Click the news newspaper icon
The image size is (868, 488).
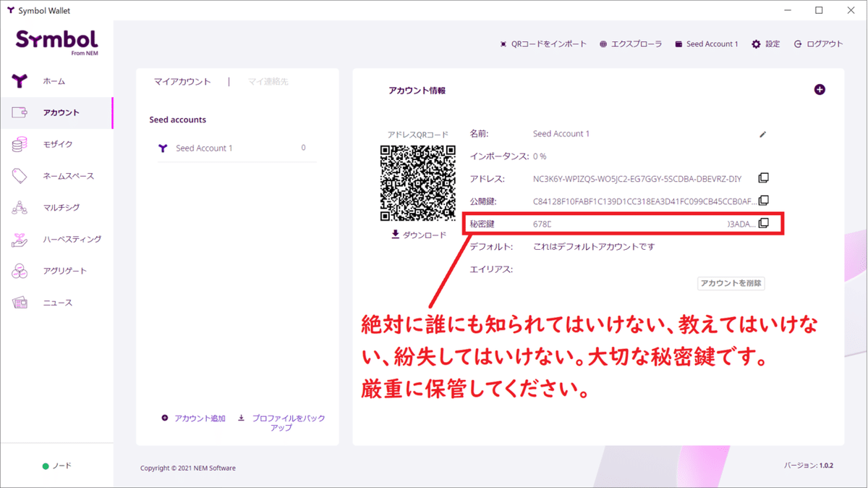[x=20, y=303]
